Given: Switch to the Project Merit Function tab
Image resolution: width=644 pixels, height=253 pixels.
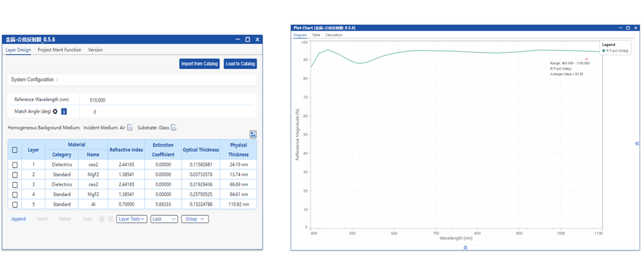Looking at the screenshot, I should pos(59,50).
